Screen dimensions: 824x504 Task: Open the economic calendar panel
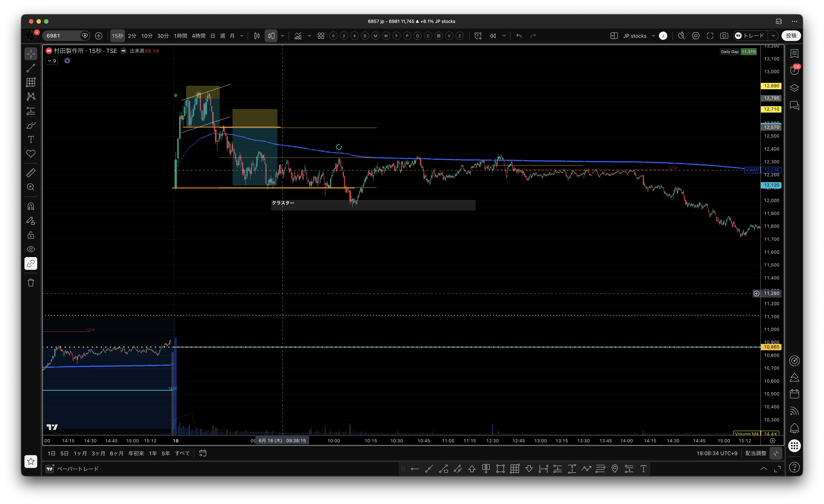(794, 394)
